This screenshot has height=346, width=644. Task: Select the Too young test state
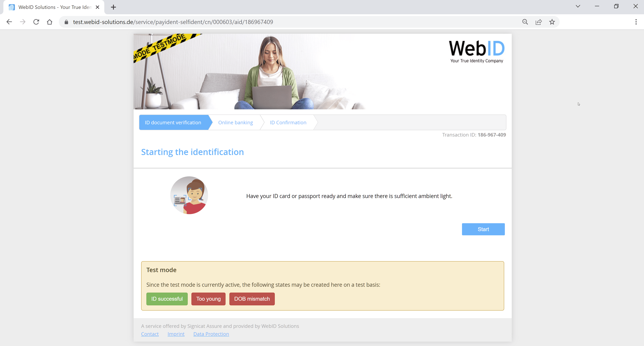click(x=208, y=299)
